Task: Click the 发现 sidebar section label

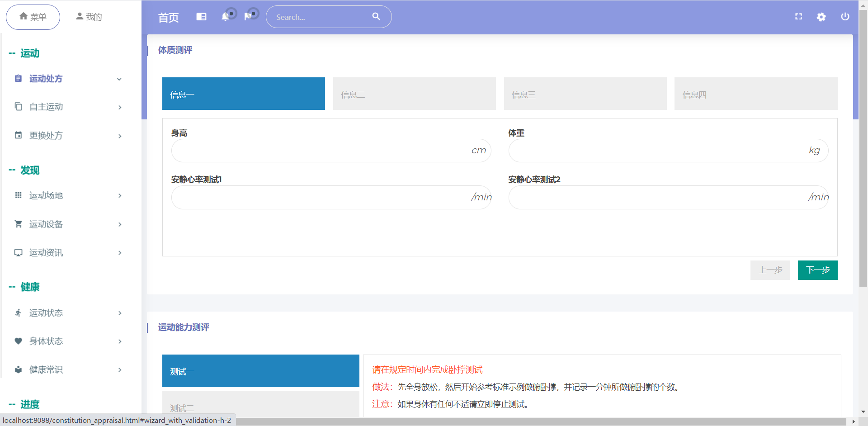Action: [30, 170]
